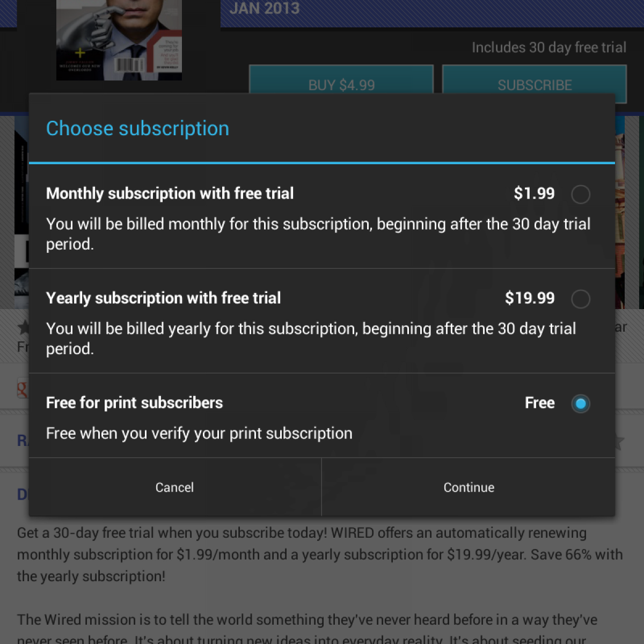Tap the $19.99 price label
This screenshot has height=644, width=644.
click(530, 298)
